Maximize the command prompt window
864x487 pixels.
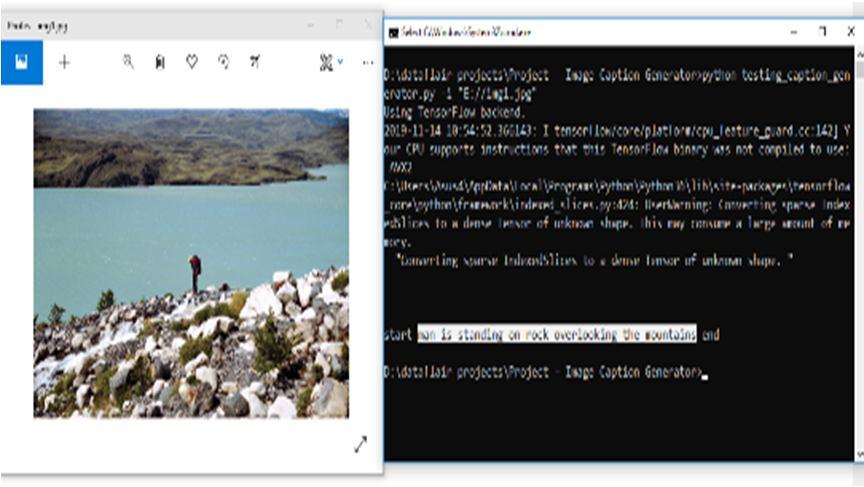pos(823,31)
